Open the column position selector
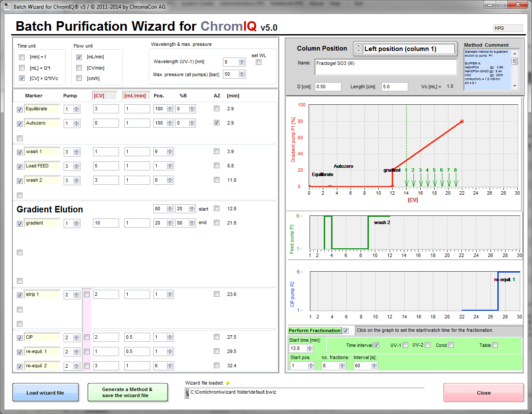The height and width of the screenshot is (414, 532). click(x=358, y=49)
